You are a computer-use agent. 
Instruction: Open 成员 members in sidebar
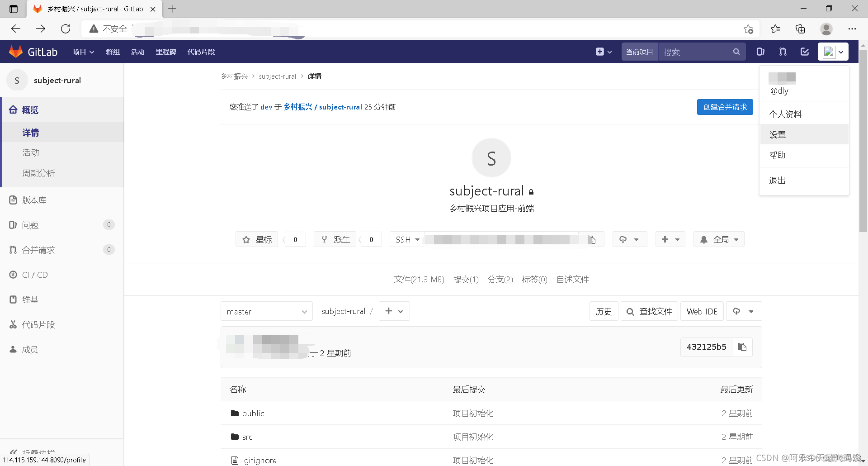click(30, 349)
